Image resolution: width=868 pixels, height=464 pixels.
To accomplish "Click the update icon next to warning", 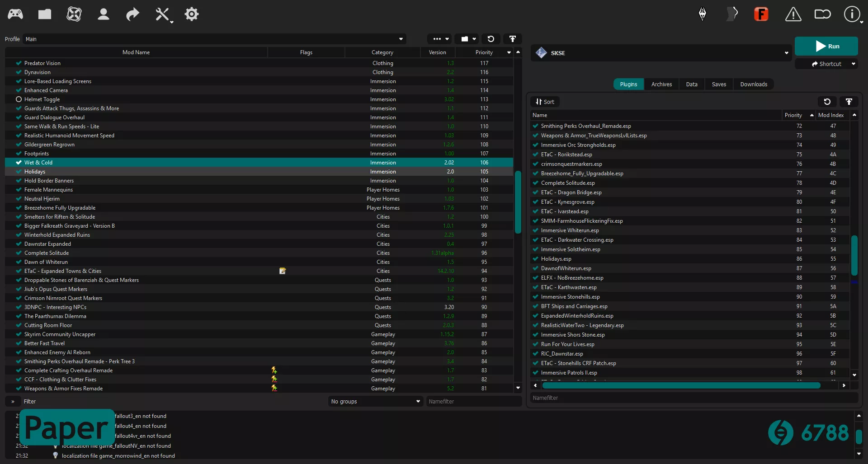I will click(x=823, y=14).
